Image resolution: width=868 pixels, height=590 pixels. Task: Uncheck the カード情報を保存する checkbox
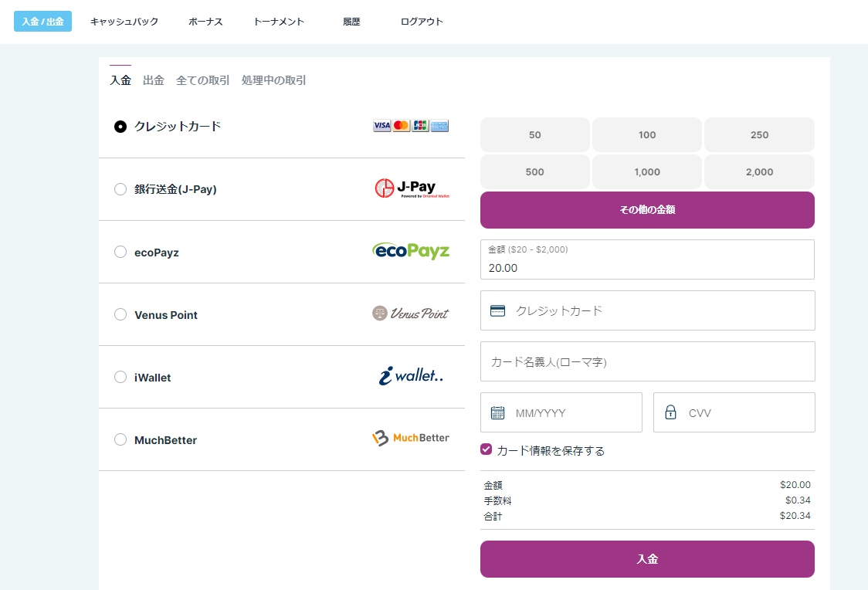[487, 449]
